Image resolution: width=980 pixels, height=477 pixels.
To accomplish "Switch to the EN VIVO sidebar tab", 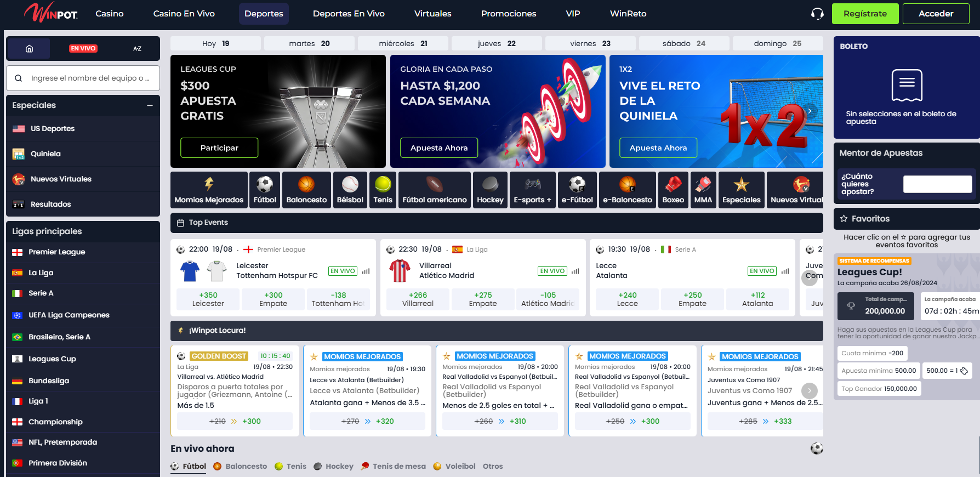I will point(83,48).
